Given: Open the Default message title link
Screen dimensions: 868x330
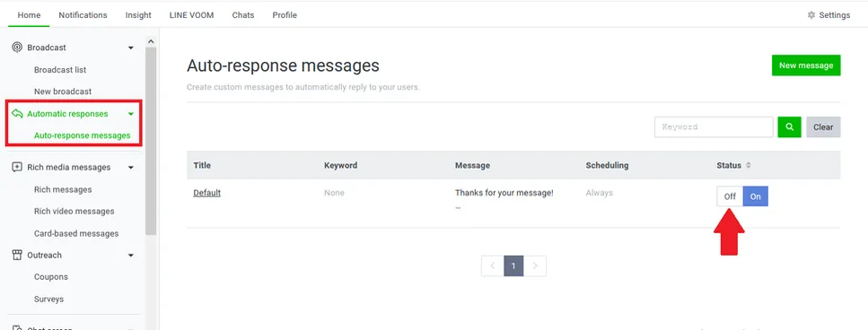Looking at the screenshot, I should click(207, 193).
